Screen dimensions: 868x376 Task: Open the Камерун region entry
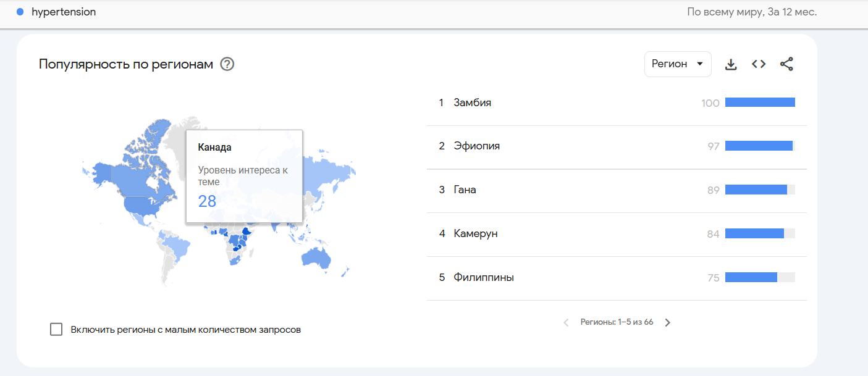[475, 234]
